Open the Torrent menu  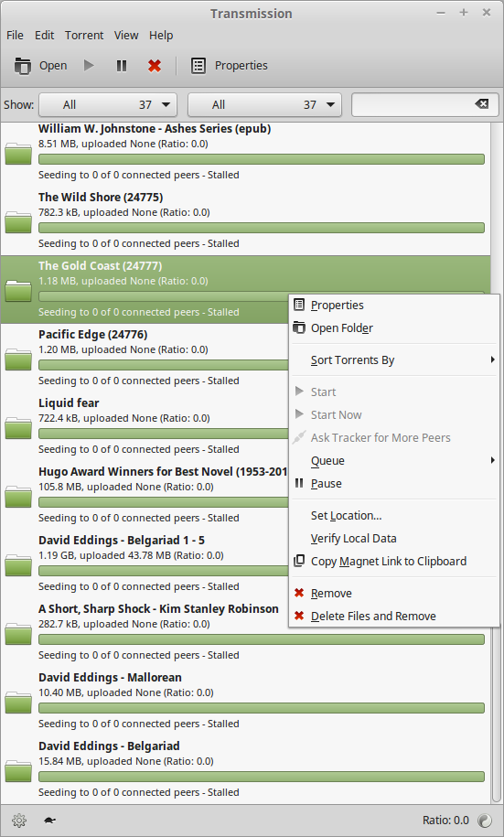[84, 36]
